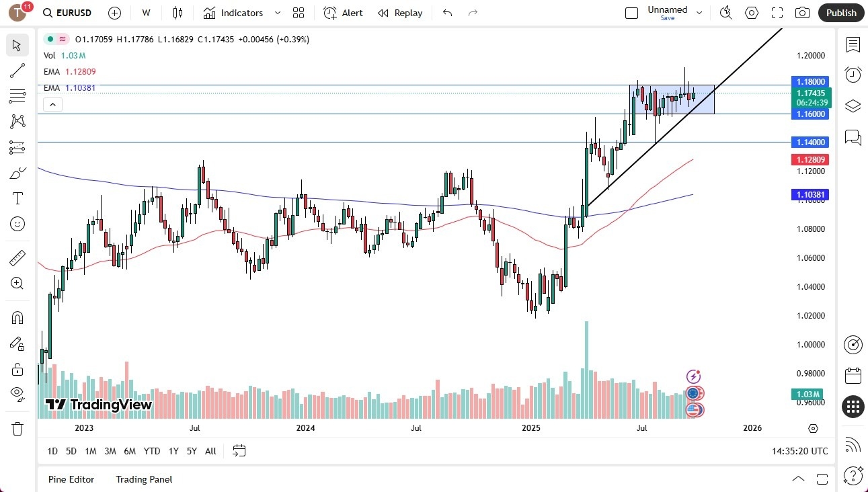
Task: Open the Brush drawing tool
Action: pos(17,172)
